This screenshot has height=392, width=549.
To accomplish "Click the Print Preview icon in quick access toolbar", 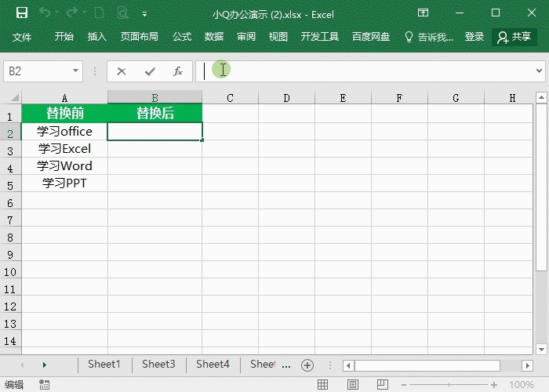I will [x=122, y=13].
